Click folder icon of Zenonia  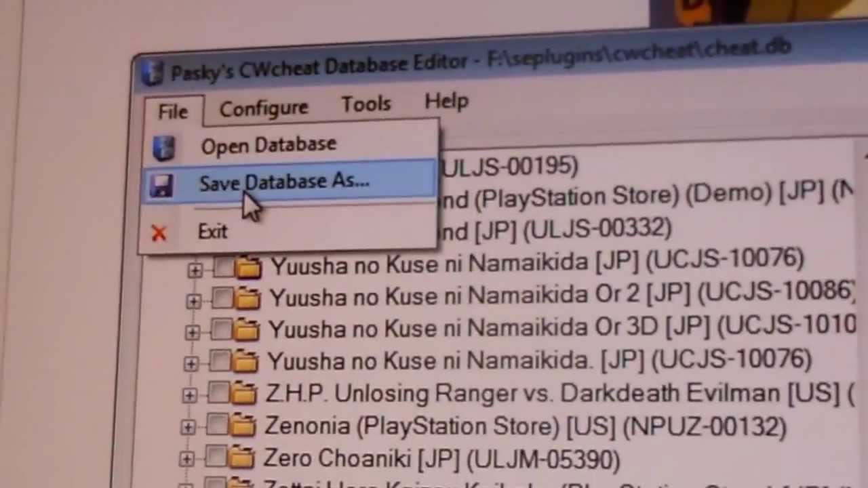243,426
